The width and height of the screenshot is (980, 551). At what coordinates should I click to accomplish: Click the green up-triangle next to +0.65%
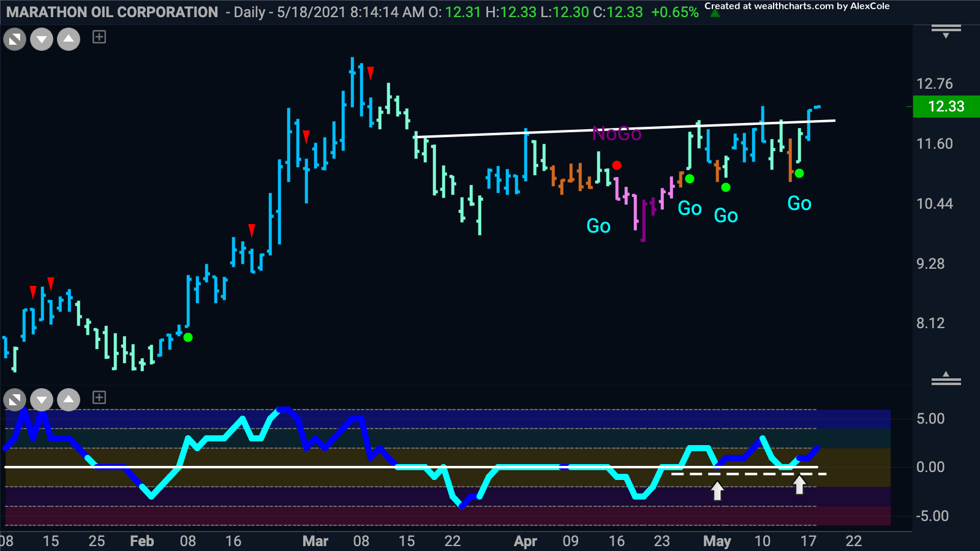tap(715, 13)
